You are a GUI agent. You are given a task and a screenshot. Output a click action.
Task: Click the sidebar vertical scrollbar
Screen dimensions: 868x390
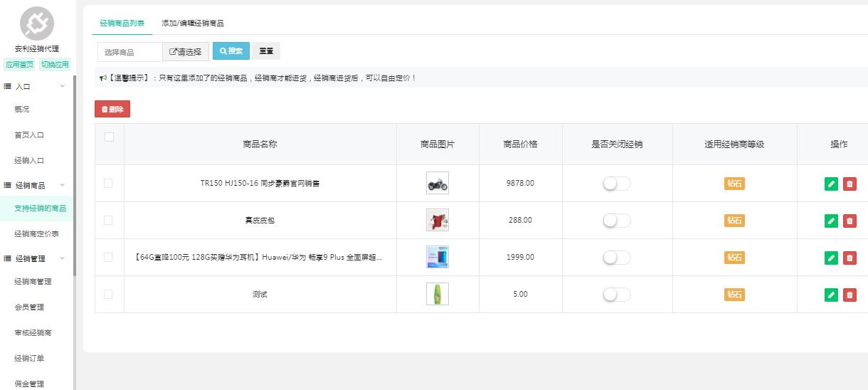point(75,176)
